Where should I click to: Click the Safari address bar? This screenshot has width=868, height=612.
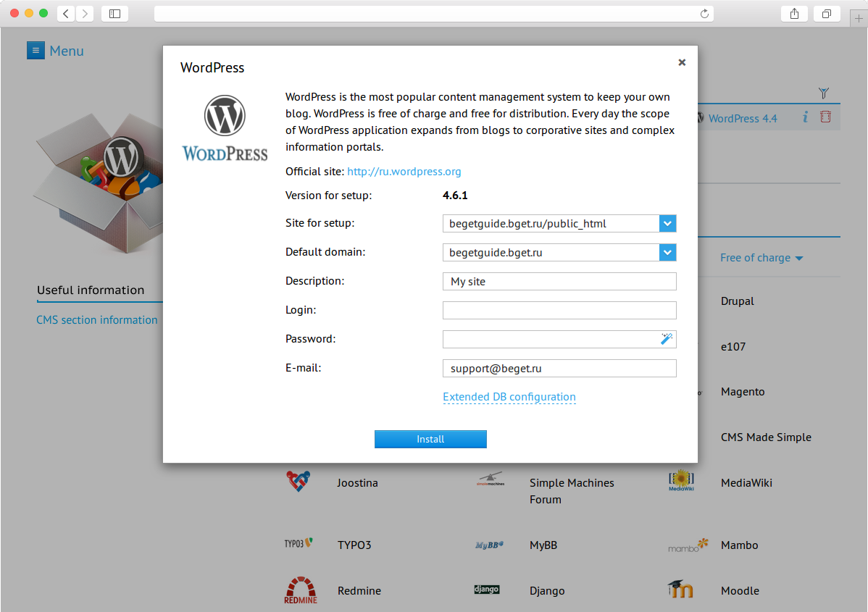[434, 14]
